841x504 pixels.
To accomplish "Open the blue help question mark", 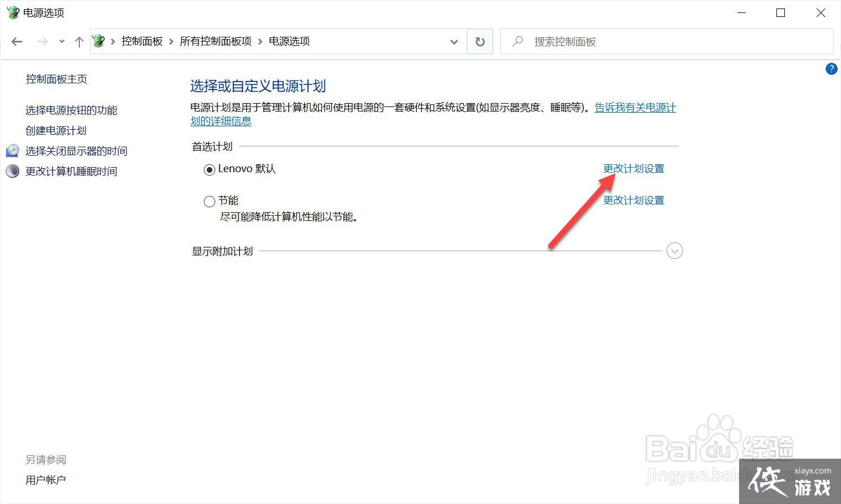I will click(x=831, y=69).
